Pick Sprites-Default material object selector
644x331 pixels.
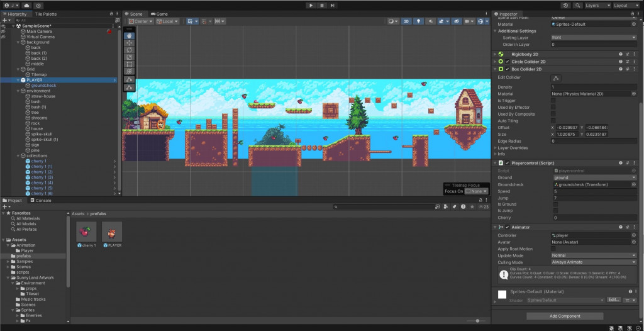click(x=634, y=25)
